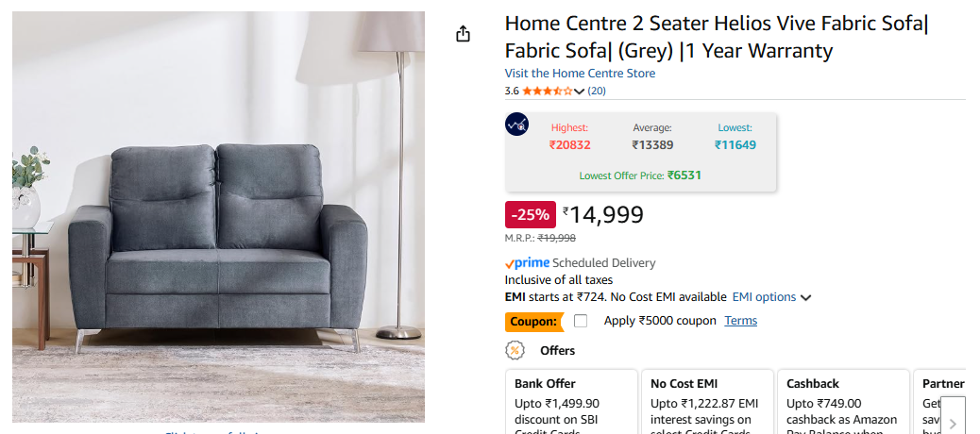Click the Lowest Offer Price ₹6531 text
The width and height of the screenshot is (980, 434).
click(x=640, y=175)
